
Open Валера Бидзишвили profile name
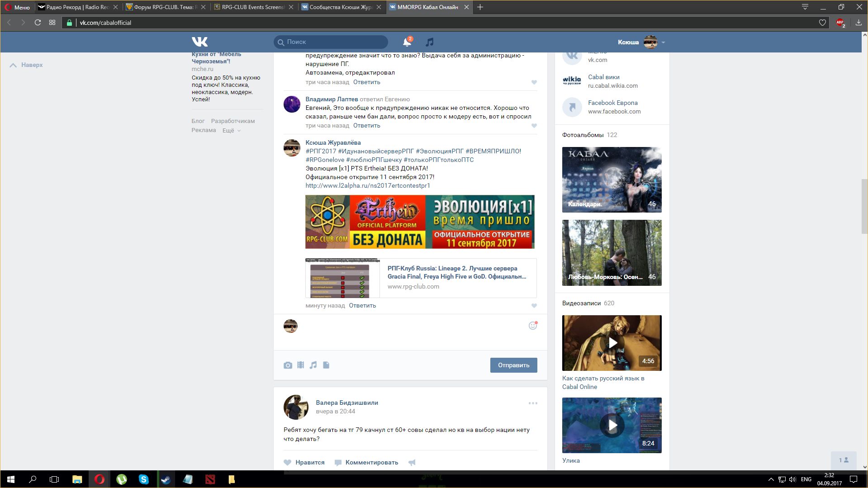347,403
